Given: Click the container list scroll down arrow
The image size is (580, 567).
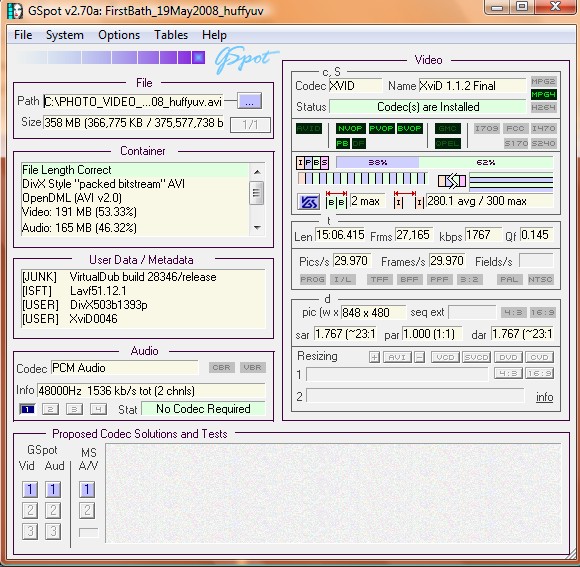Looking at the screenshot, I should (257, 227).
